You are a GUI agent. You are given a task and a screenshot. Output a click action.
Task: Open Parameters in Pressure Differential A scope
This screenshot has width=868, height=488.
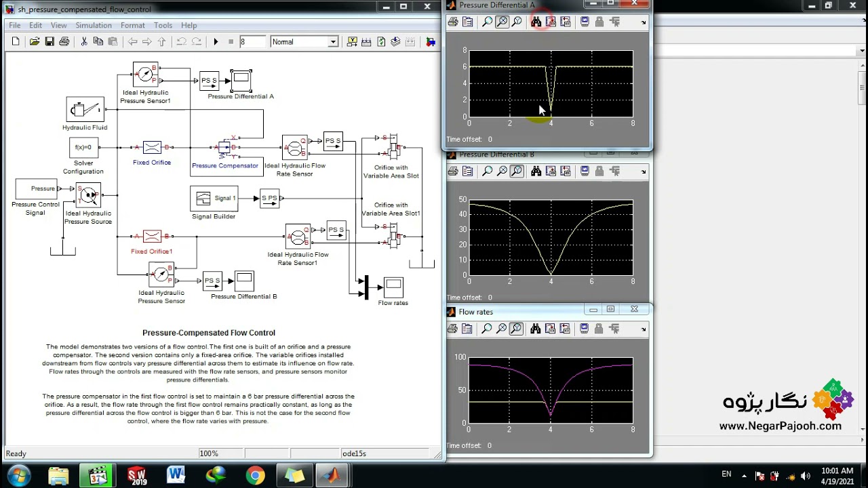click(467, 22)
